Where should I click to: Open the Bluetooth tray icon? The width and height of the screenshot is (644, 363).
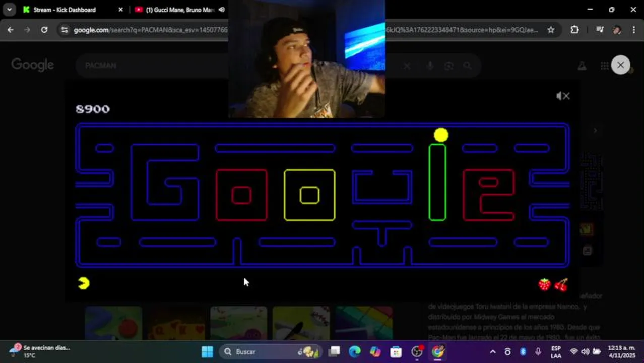pos(523,351)
